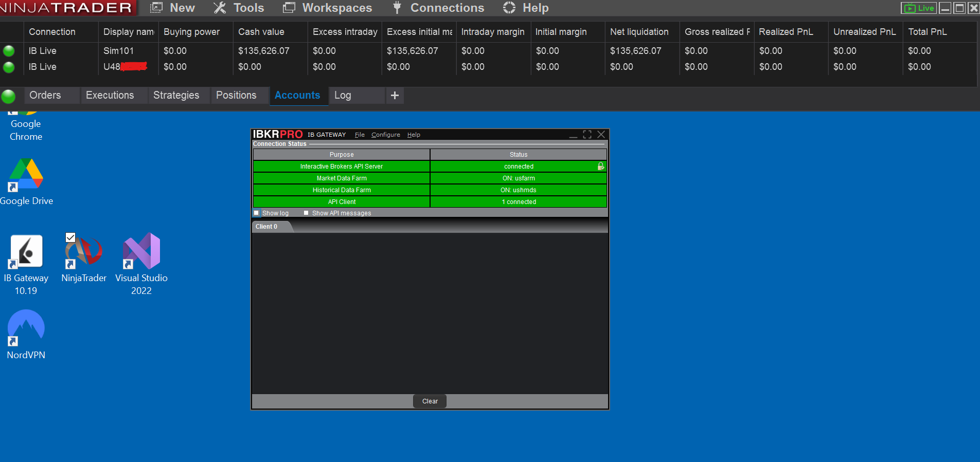Sort by Buying power column header

coord(195,32)
